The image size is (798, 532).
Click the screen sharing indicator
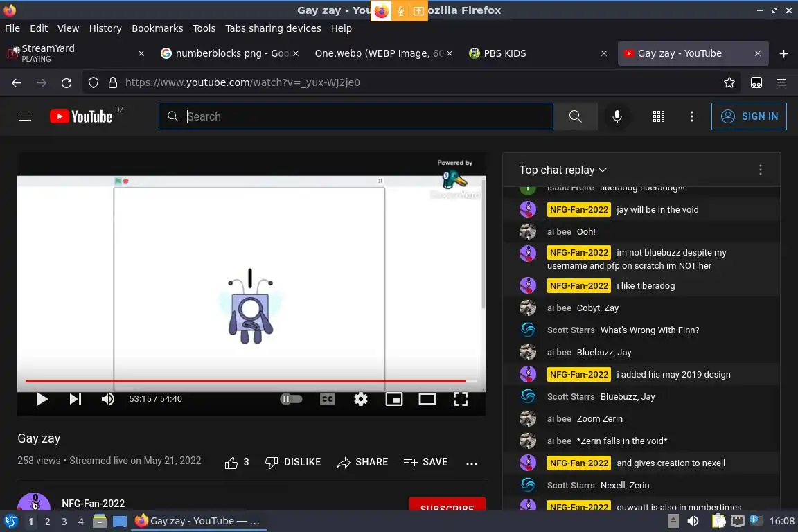pos(418,10)
